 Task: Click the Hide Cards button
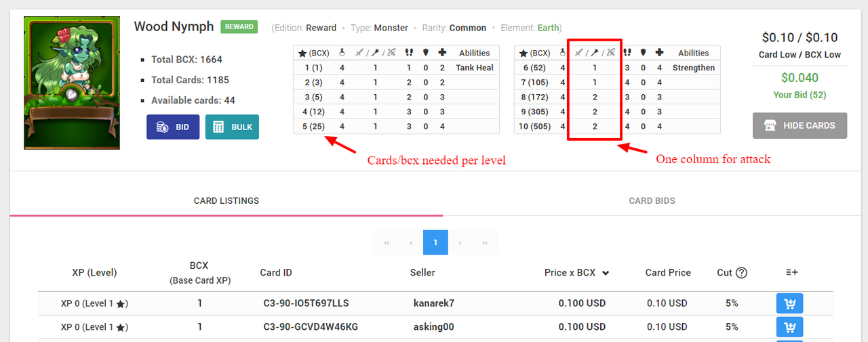(x=800, y=125)
